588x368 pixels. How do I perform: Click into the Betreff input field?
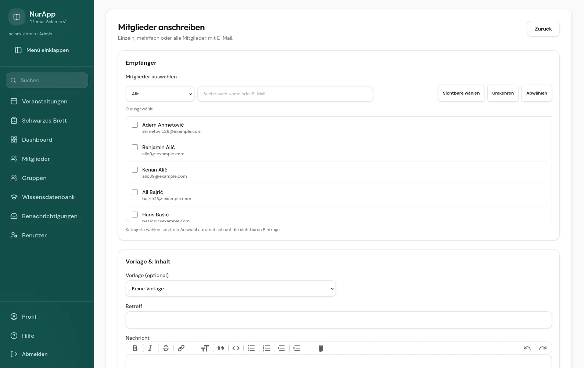(339, 320)
